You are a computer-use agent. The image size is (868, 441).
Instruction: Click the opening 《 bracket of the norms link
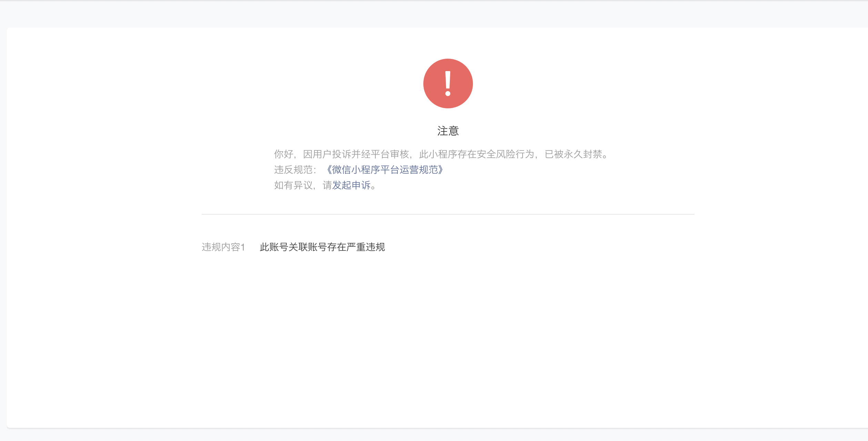point(329,170)
